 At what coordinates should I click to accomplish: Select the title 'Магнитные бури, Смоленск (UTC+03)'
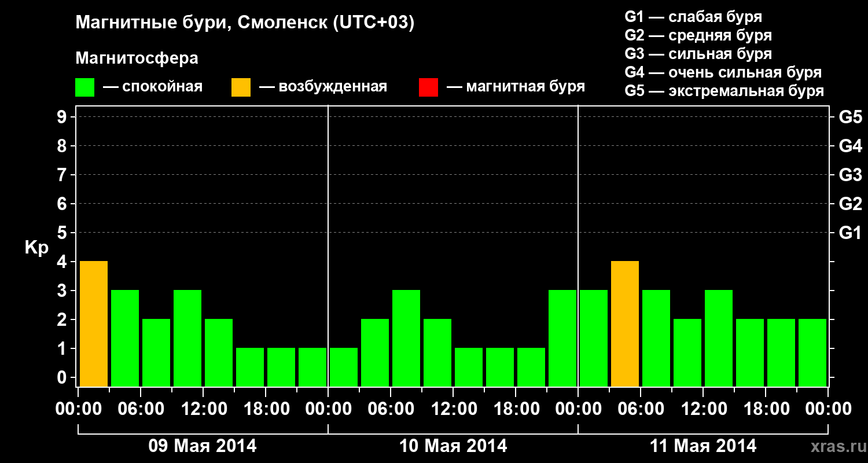tap(245, 23)
